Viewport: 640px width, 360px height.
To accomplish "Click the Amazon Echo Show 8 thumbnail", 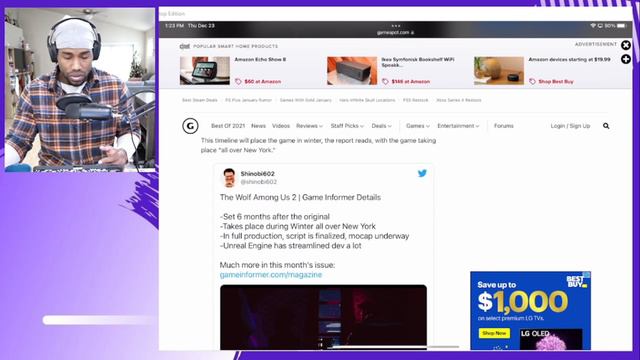I will tap(205, 71).
